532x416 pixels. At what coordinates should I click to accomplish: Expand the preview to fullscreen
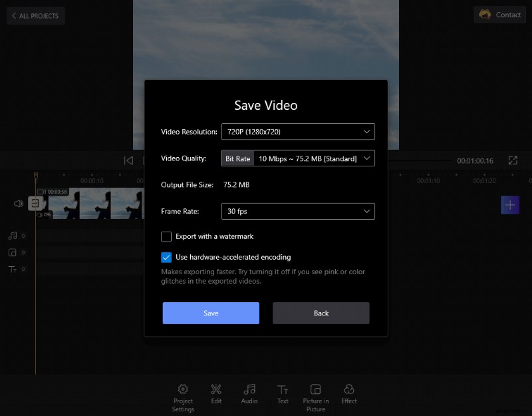tap(512, 160)
